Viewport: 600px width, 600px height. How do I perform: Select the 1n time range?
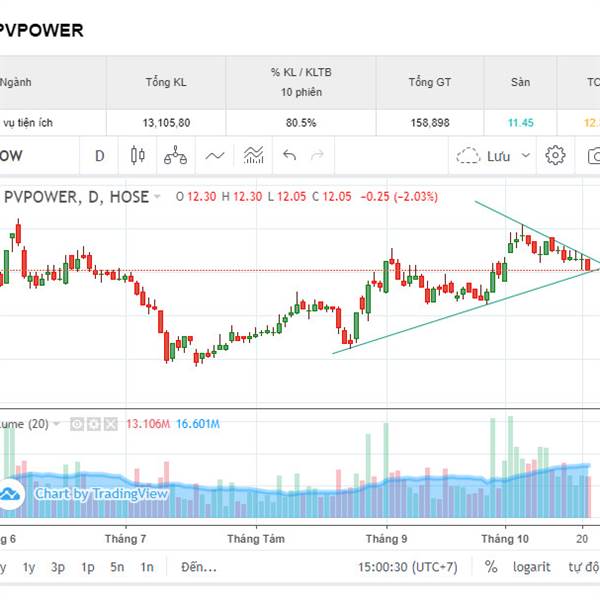pos(147,567)
